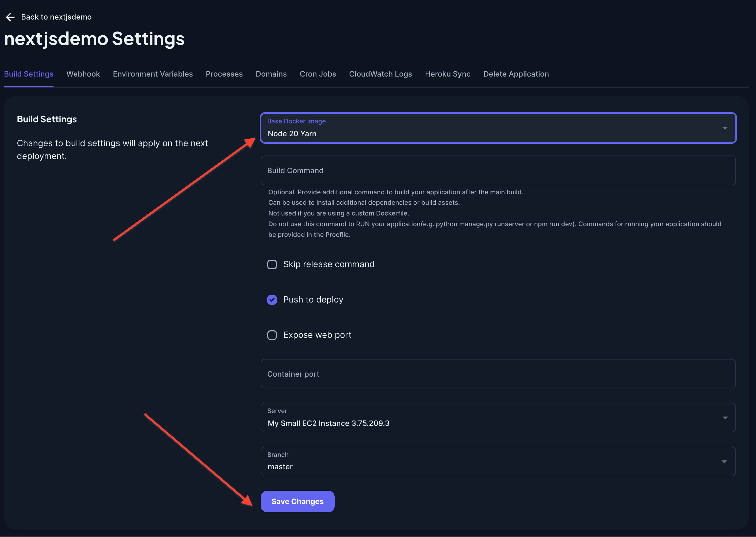Click the Base Docker Image caret arrow
756x537 pixels.
click(x=725, y=128)
